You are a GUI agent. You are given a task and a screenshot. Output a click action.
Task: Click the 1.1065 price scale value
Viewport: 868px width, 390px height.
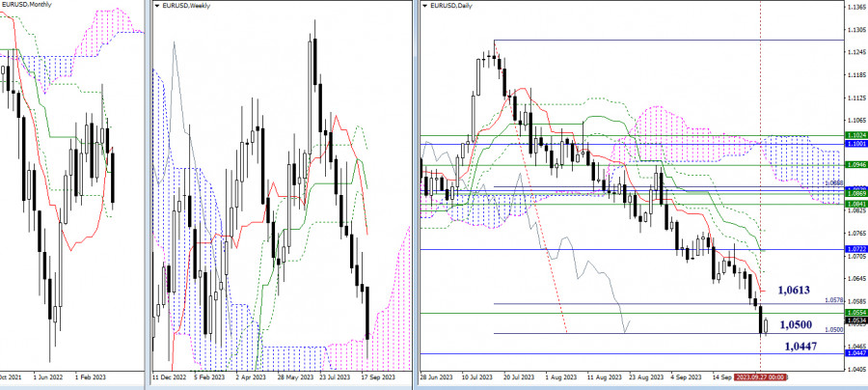[855, 121]
